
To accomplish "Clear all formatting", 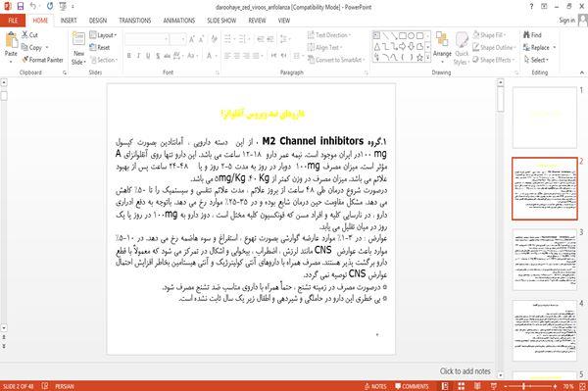I will [x=215, y=39].
